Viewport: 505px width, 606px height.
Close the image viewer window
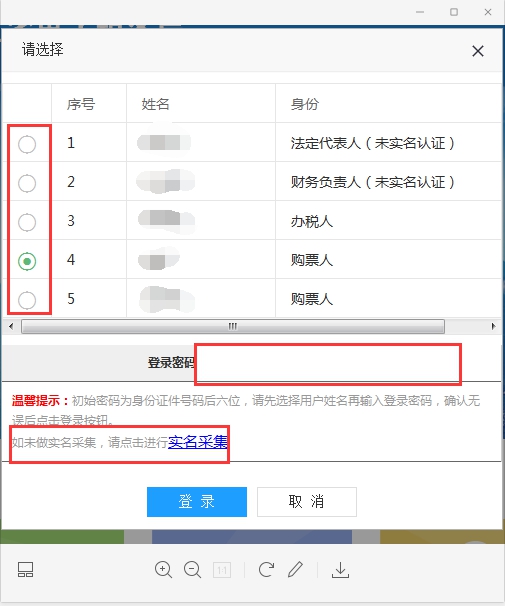point(488,12)
